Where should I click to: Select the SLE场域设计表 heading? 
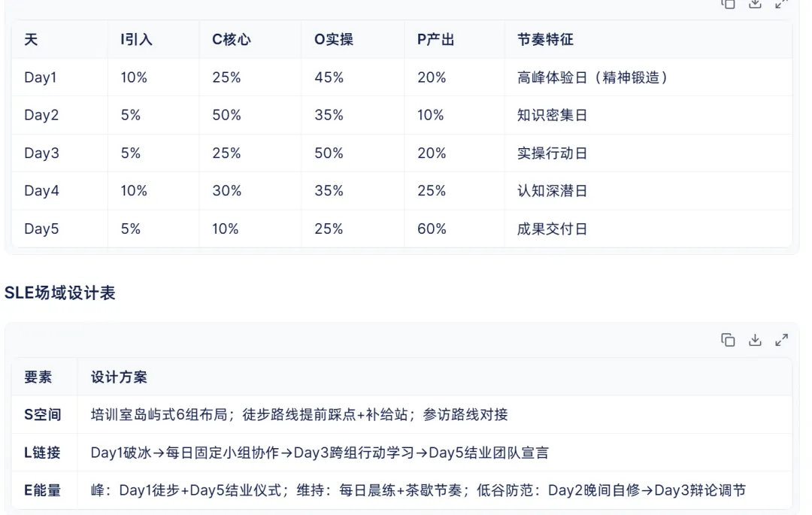[x=59, y=293]
